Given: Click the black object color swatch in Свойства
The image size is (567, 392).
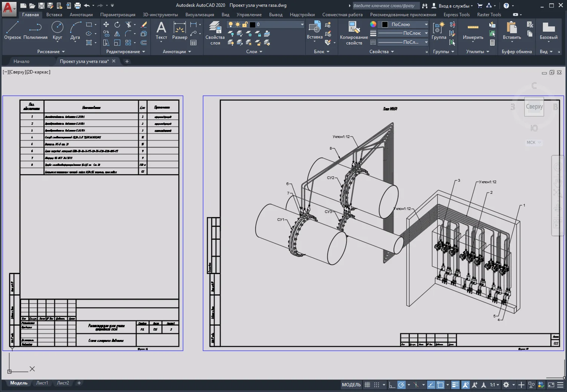Looking at the screenshot, I should pos(385,24).
